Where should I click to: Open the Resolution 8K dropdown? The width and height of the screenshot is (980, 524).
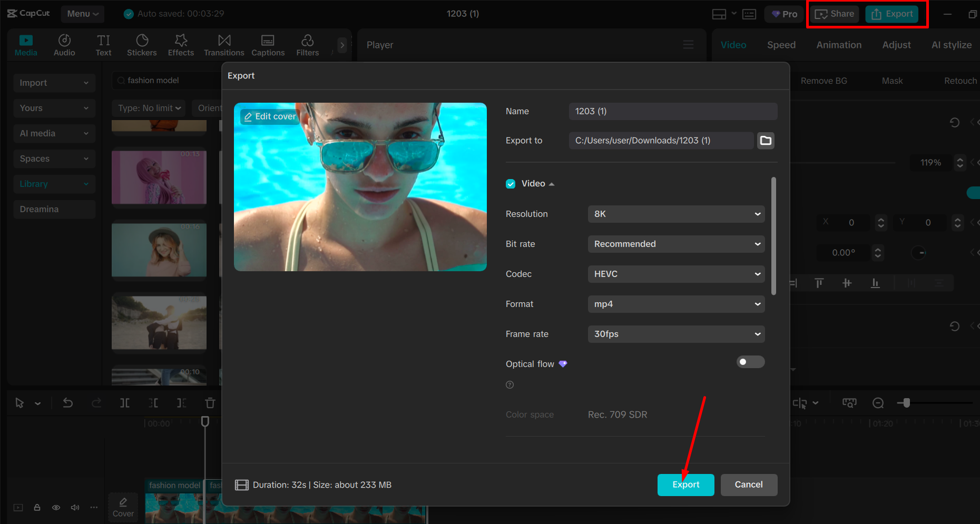[x=676, y=214]
